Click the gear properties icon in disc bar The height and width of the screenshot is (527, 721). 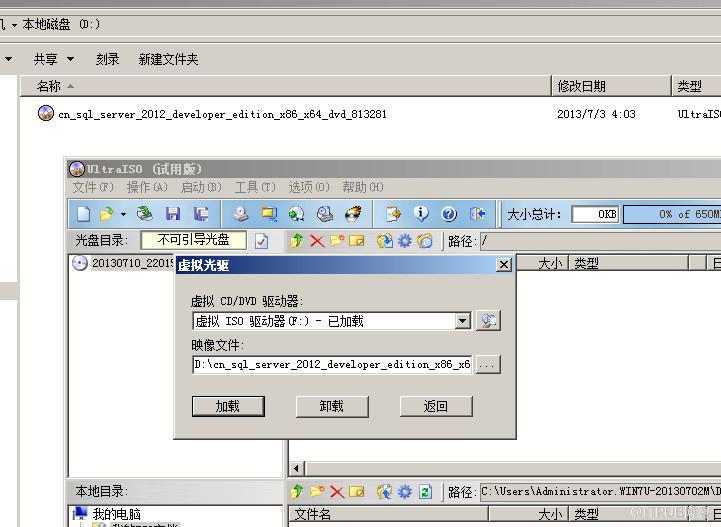pyautogui.click(x=405, y=241)
